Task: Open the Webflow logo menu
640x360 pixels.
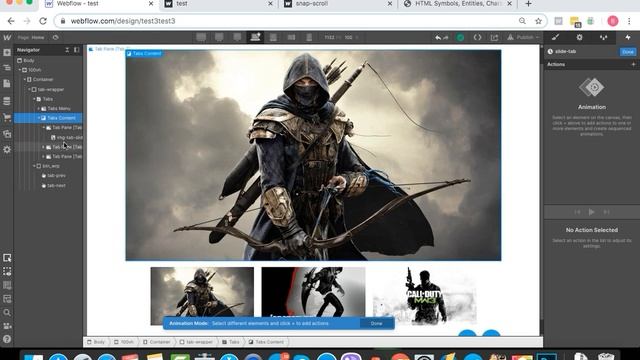Action: [x=7, y=37]
